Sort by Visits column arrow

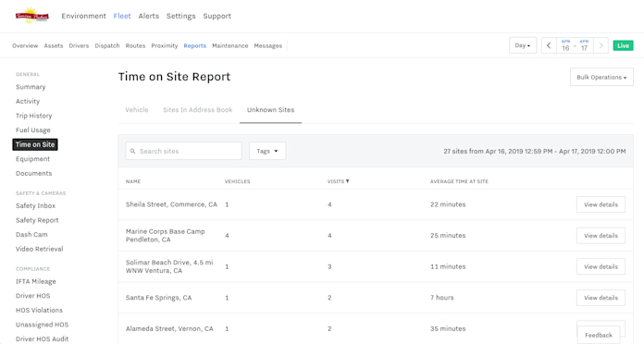(348, 181)
